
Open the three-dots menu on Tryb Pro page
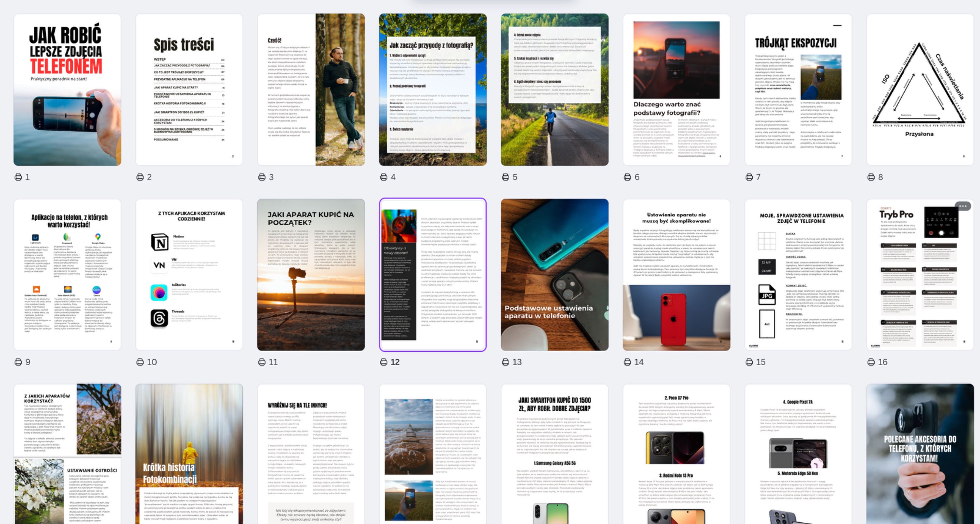click(x=963, y=206)
